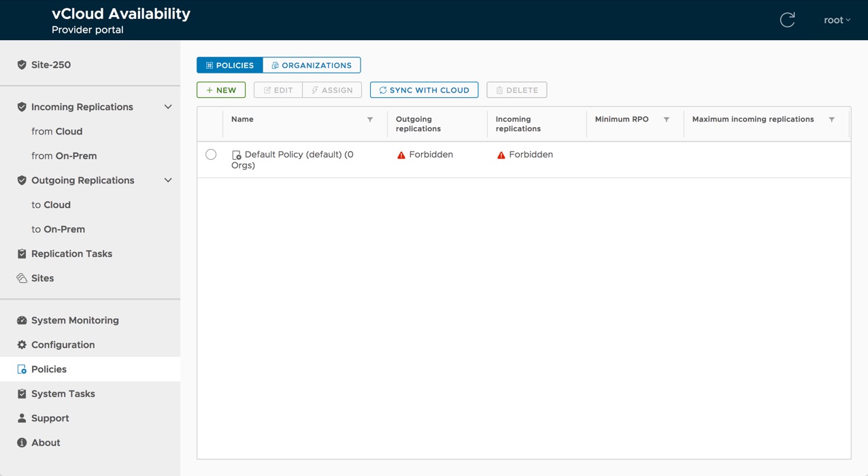Click the Policies document icon in sidebar
The width and height of the screenshot is (868, 476).
pyautogui.click(x=22, y=369)
